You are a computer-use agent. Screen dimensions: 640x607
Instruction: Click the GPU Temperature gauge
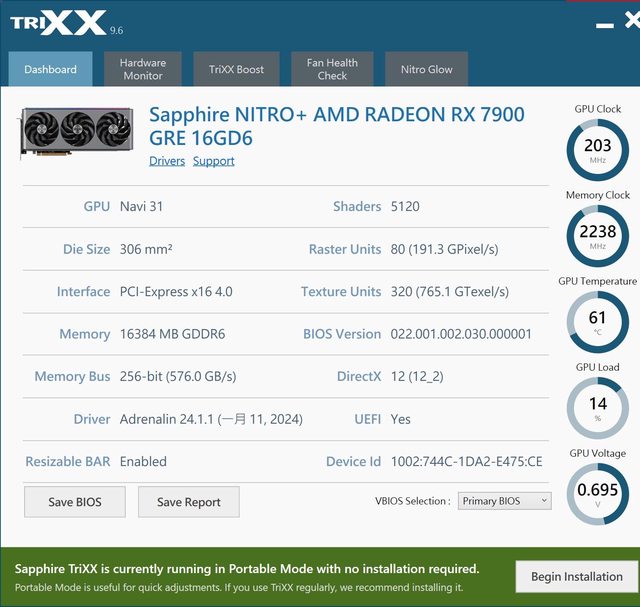[x=597, y=322]
